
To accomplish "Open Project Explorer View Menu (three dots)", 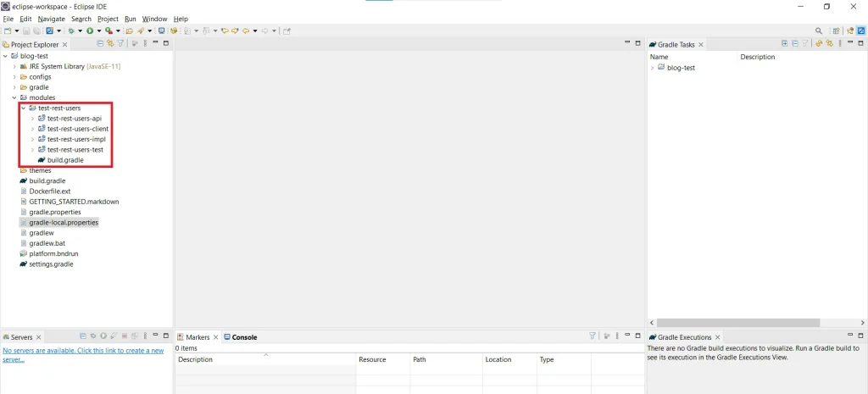I will [145, 43].
